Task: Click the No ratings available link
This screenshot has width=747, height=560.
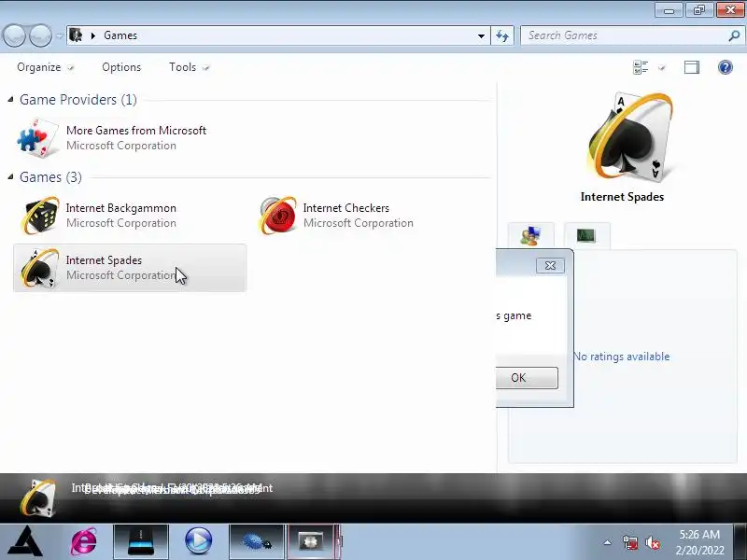Action: pyautogui.click(x=621, y=357)
